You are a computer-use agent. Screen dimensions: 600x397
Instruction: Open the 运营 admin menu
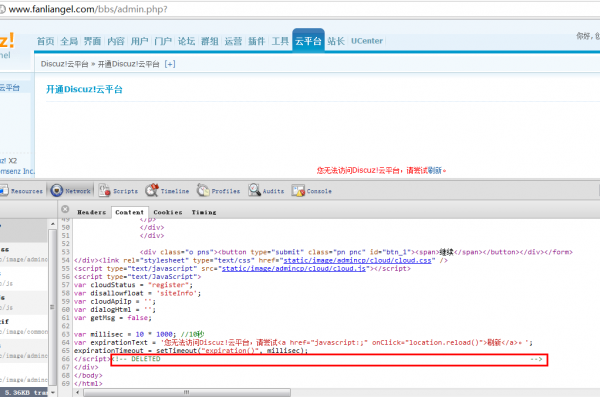point(233,41)
